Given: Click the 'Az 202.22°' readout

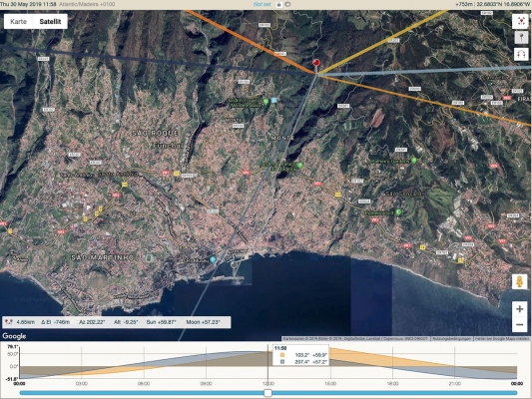Looking at the screenshot, I should pyautogui.click(x=92, y=322).
